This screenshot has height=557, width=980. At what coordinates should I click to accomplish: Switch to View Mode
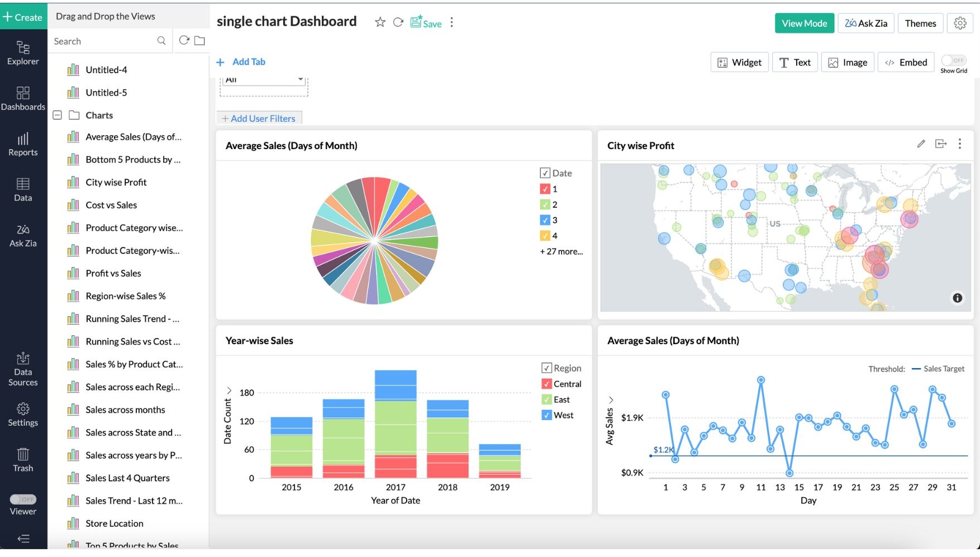click(804, 23)
